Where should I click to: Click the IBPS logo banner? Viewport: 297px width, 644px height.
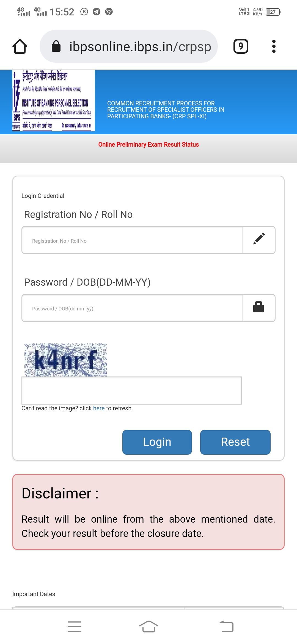pos(54,101)
